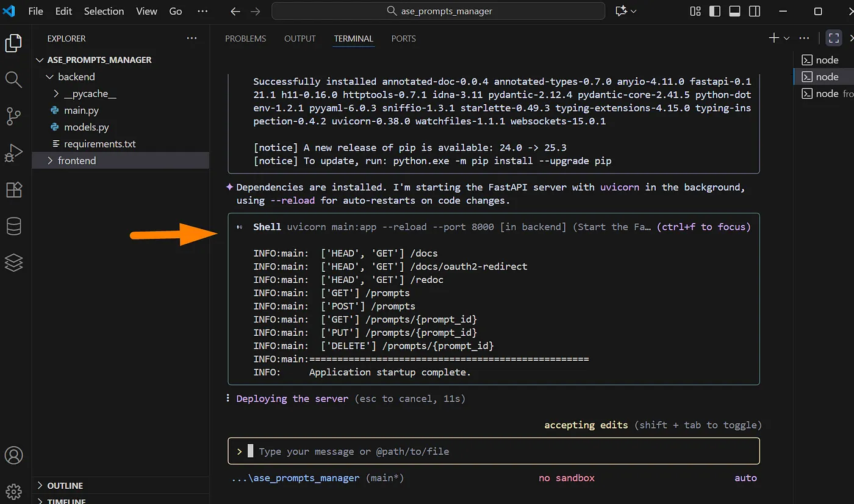The width and height of the screenshot is (854, 504).
Task: Click the plus icon to add new terminal
Action: click(x=773, y=38)
